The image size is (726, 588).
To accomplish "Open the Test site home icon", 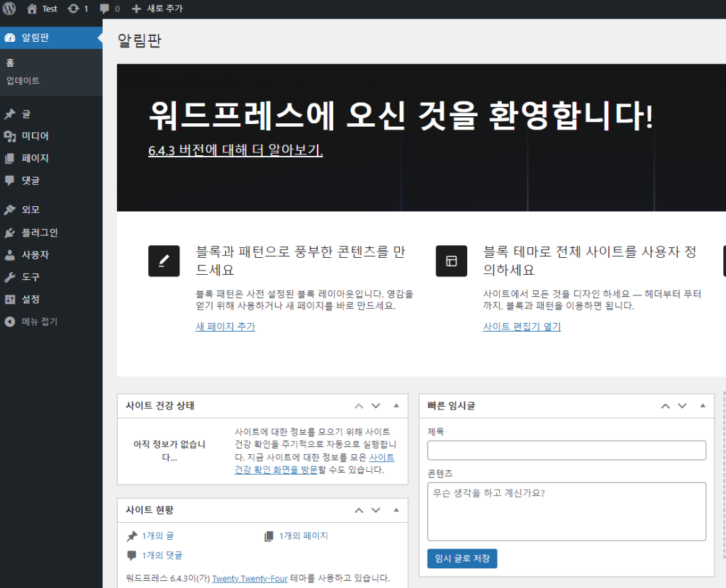I will (32, 9).
